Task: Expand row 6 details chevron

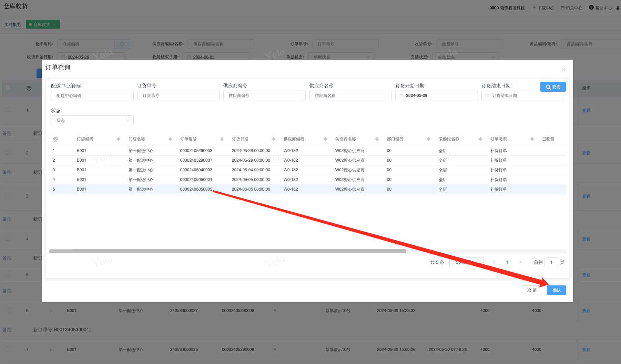Action: point(51,311)
